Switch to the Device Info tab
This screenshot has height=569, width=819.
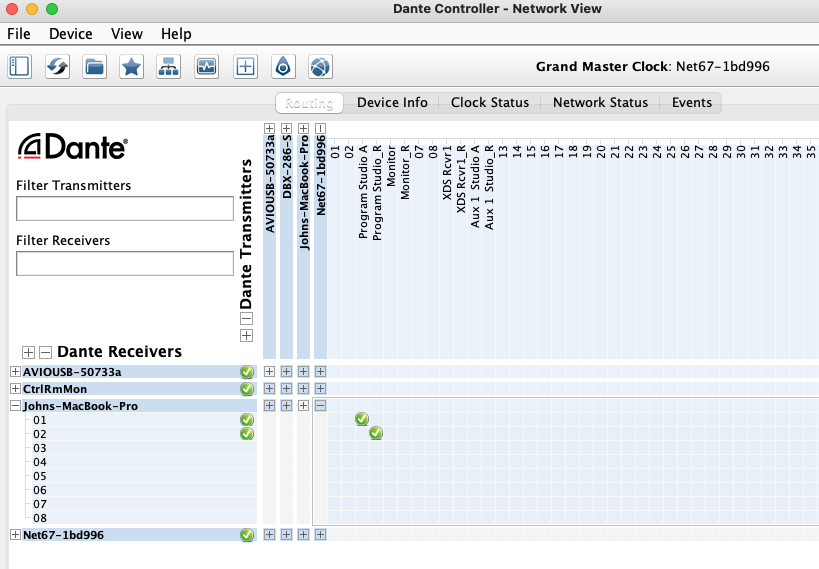[x=392, y=103]
